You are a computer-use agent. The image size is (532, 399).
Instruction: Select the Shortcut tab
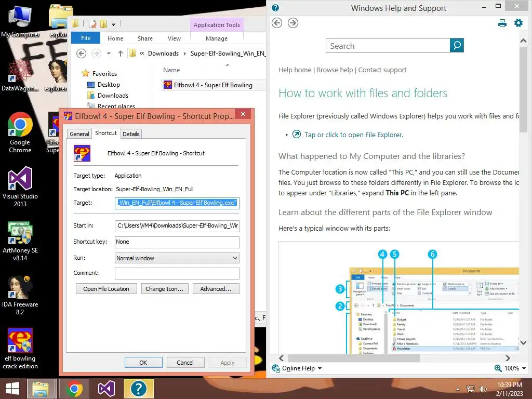point(106,133)
